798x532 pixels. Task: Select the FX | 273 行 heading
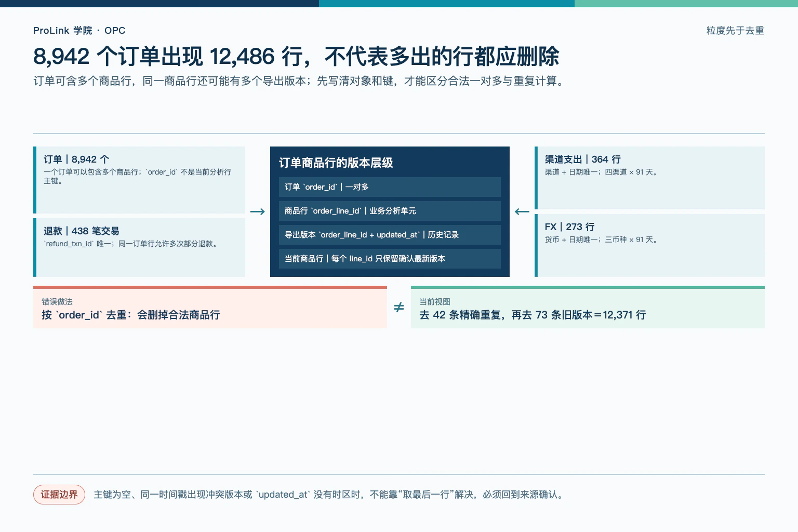click(x=570, y=227)
